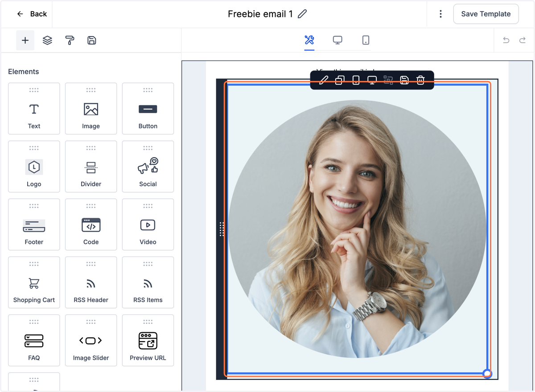Click the Freebie email 1 title
Image resolution: width=535 pixels, height=392 pixels.
[x=260, y=14]
